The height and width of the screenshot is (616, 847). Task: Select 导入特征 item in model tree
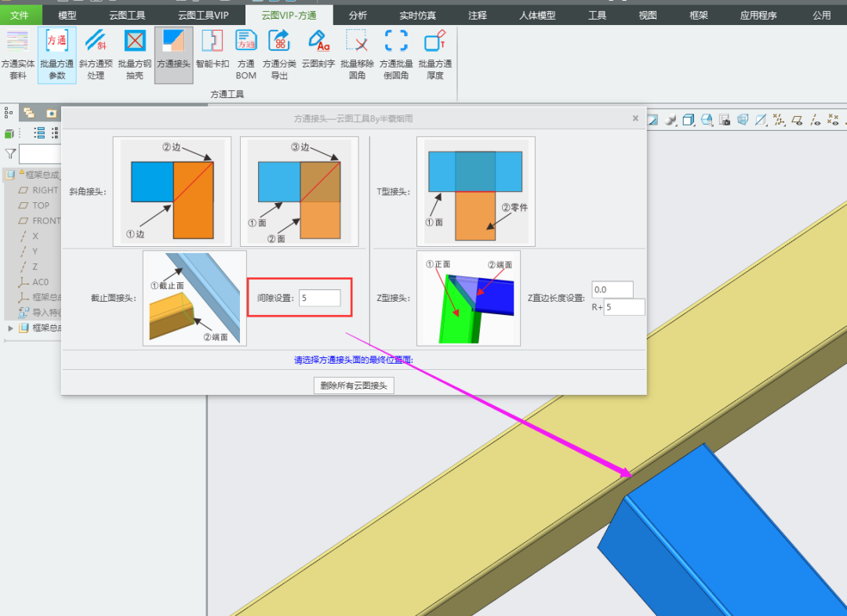pos(38,312)
